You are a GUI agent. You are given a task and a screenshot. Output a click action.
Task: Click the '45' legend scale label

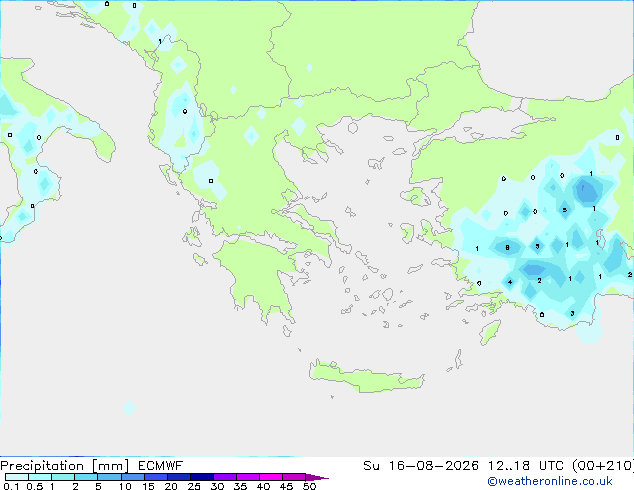286,486
